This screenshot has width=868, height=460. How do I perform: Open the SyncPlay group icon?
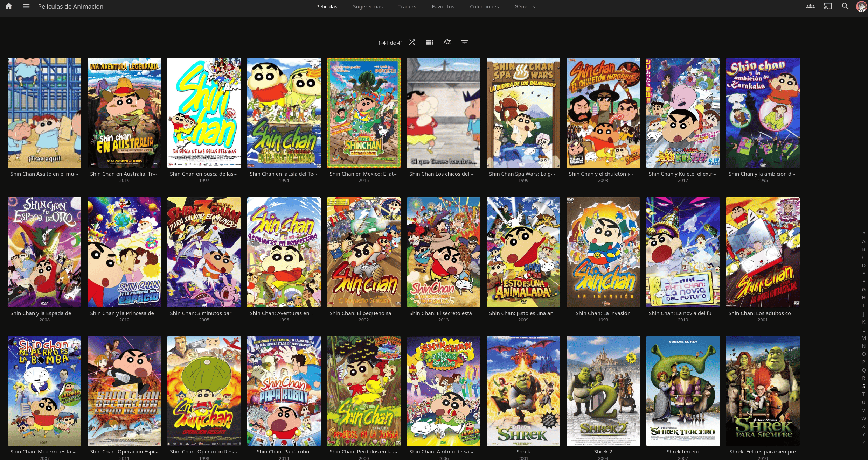810,6
